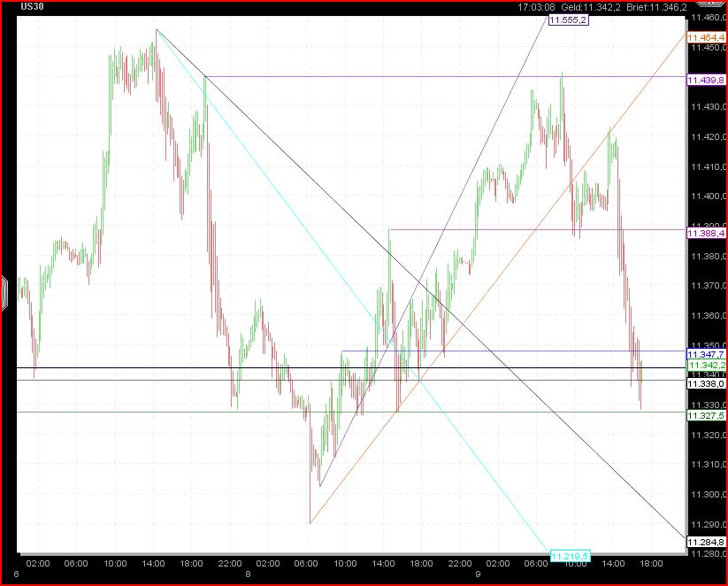Select the purple 11.439,8 level label
The image size is (728, 586).
(x=706, y=81)
